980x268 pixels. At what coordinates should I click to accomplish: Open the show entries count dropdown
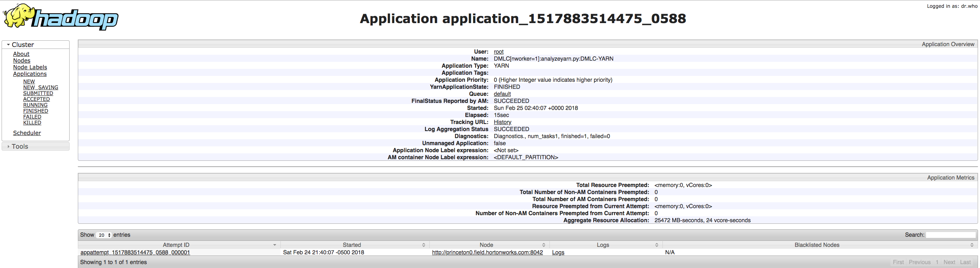[104, 235]
